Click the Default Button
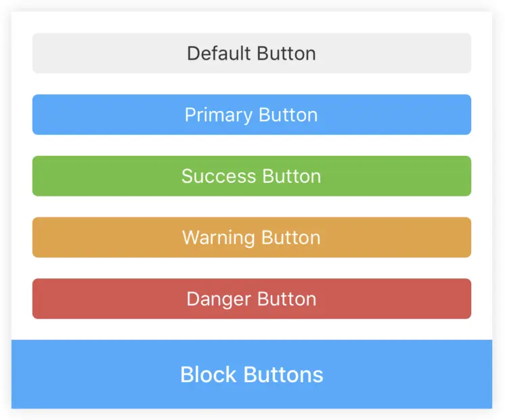Image resolution: width=505 pixels, height=420 pixels. tap(251, 53)
